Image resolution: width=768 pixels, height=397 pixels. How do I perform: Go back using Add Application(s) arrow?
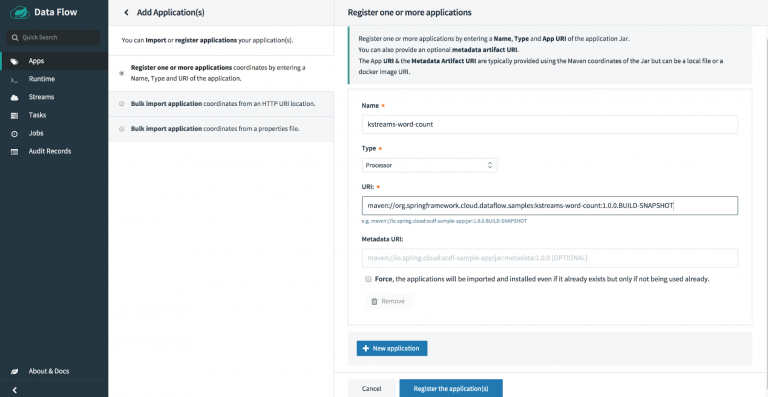point(126,13)
